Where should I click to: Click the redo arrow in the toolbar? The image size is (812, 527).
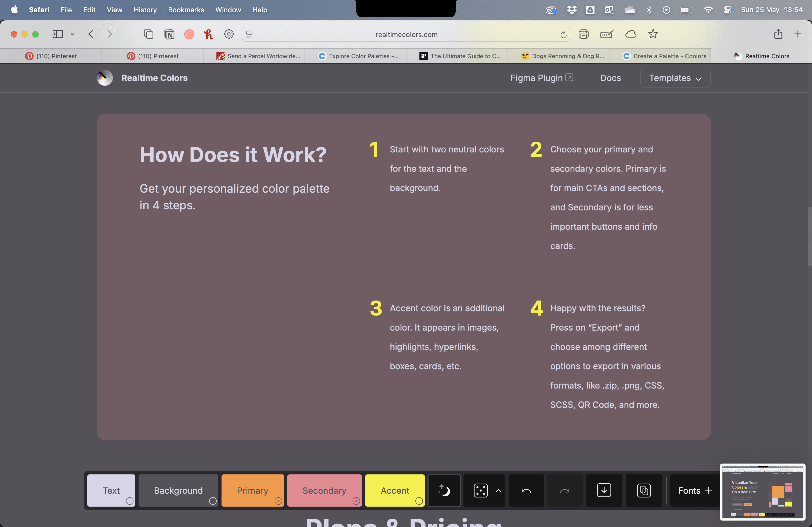pos(565,491)
